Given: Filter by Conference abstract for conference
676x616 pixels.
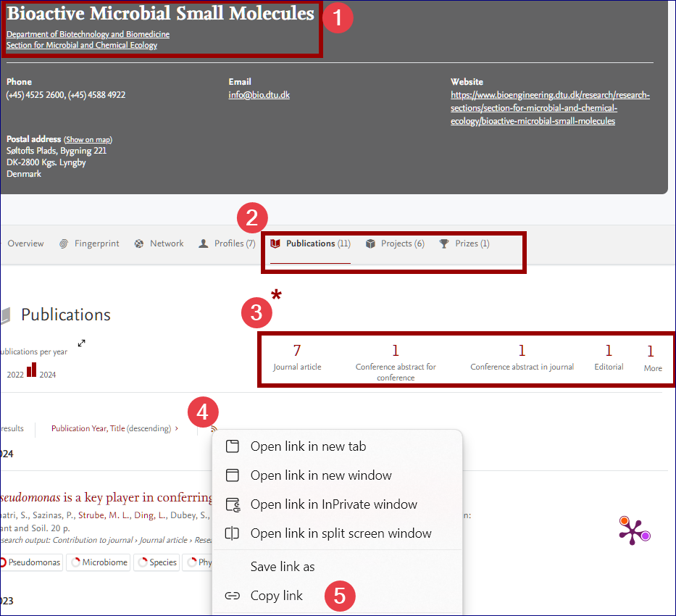Looking at the screenshot, I should tap(396, 362).
